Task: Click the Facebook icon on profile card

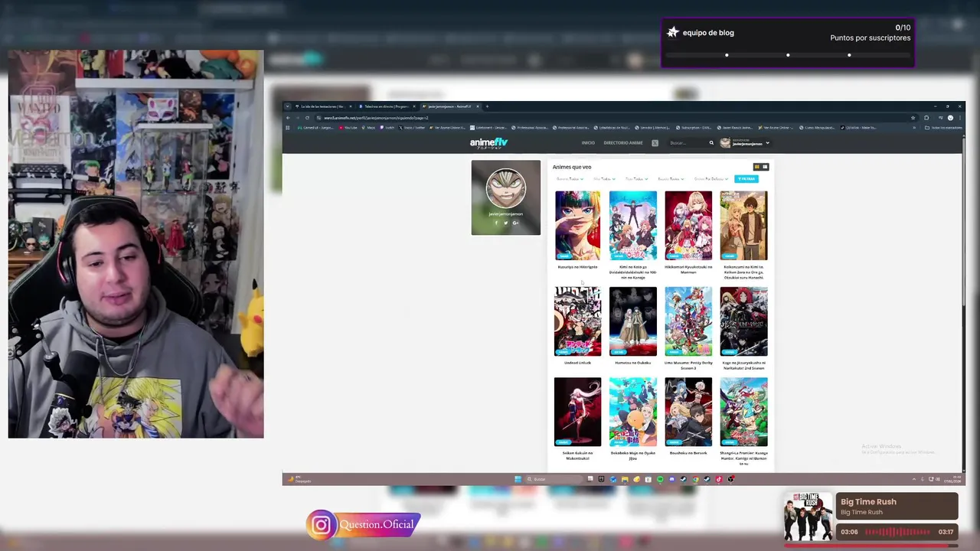Action: [496, 223]
